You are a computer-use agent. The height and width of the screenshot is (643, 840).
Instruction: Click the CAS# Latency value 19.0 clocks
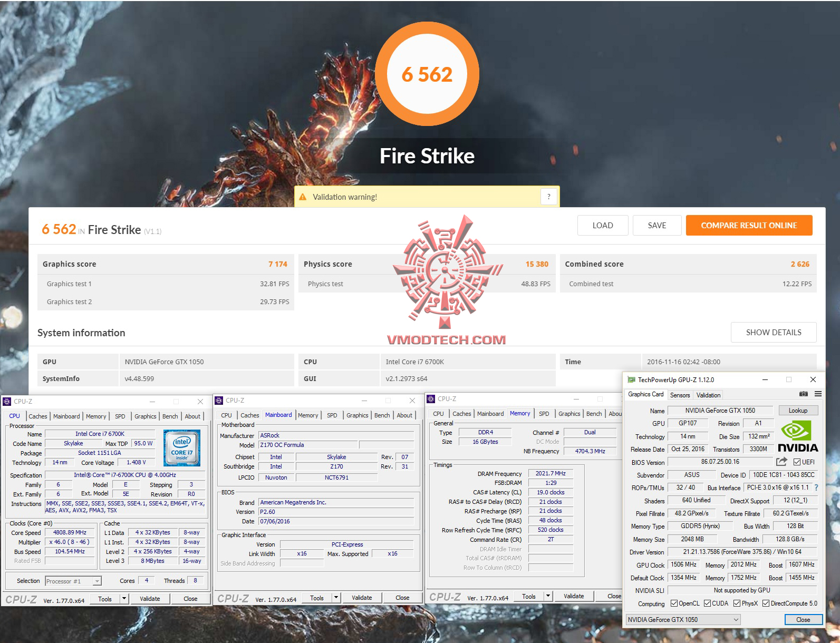pos(551,493)
